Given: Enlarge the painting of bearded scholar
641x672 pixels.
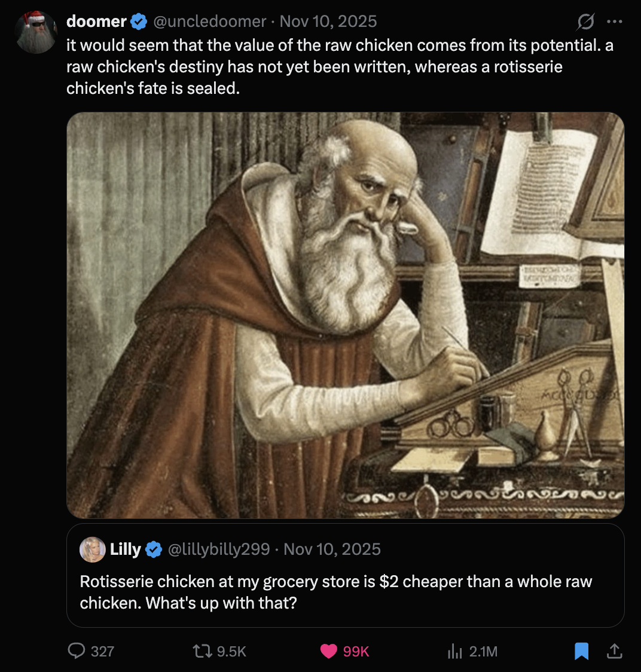Looking at the screenshot, I should (x=345, y=315).
